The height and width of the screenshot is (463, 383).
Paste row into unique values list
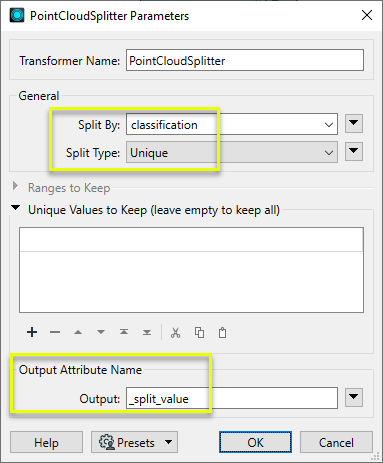point(222,332)
